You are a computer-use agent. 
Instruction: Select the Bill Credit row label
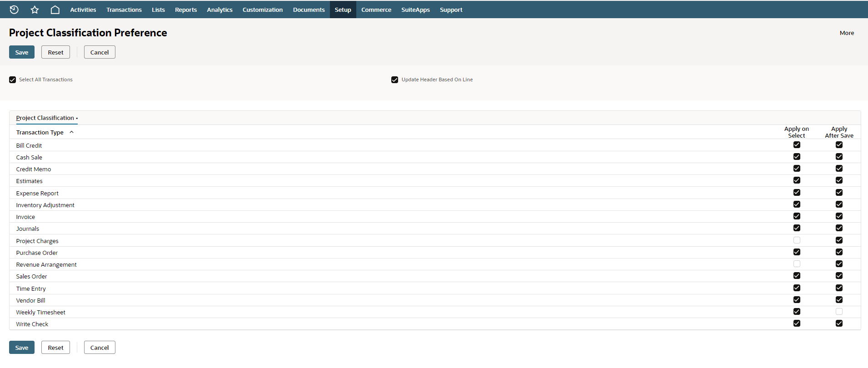(x=29, y=146)
